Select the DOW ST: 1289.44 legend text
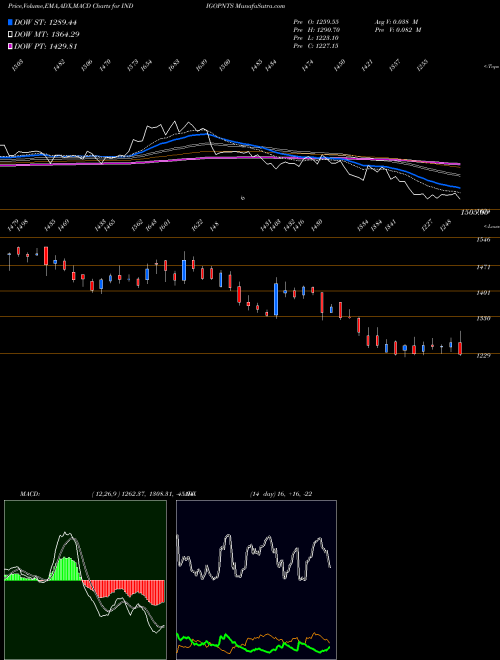The image size is (500, 660). pyautogui.click(x=45, y=22)
